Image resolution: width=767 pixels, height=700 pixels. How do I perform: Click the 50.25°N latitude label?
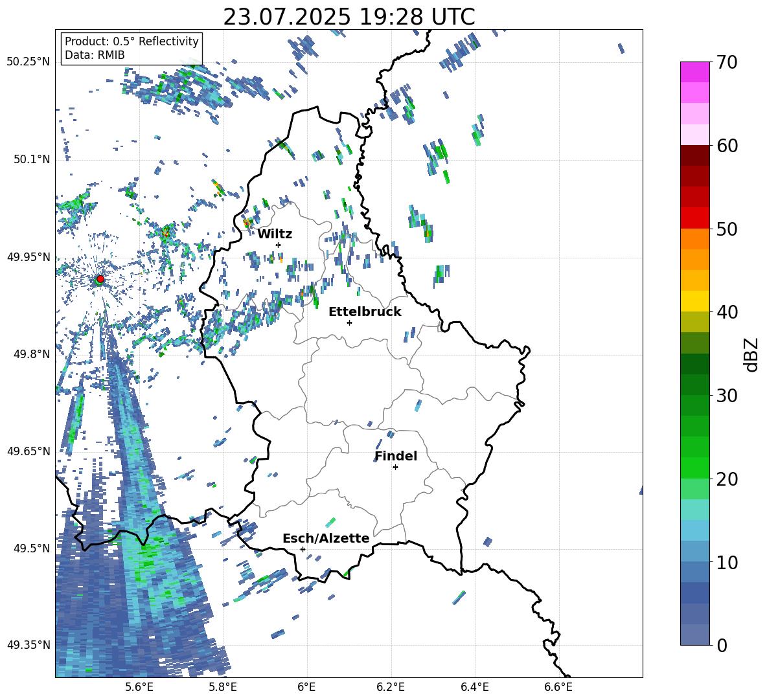pyautogui.click(x=29, y=62)
